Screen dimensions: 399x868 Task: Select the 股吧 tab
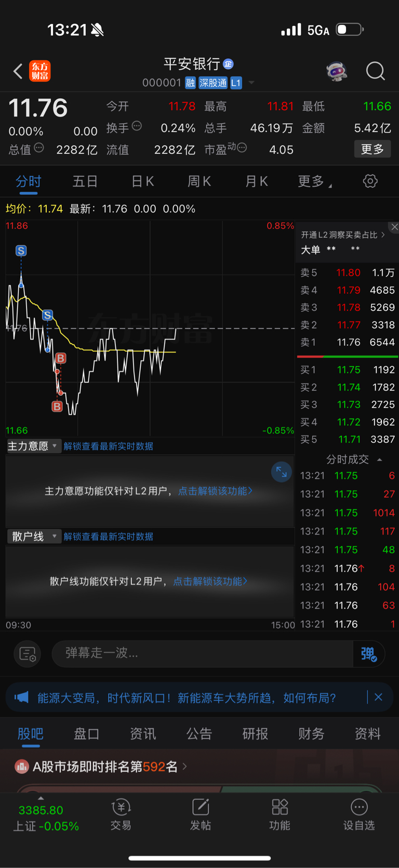[31, 734]
